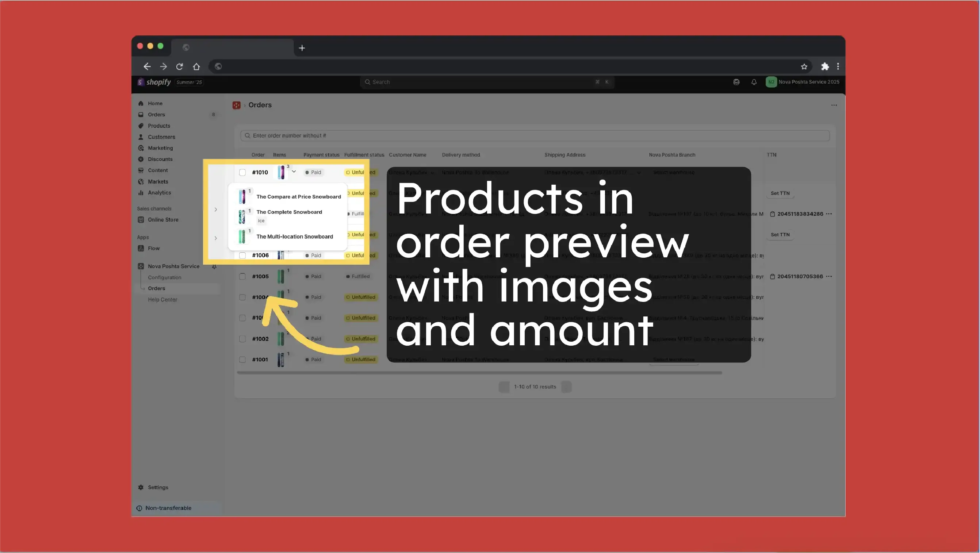Open Shopify notifications bell
Image resolution: width=980 pixels, height=553 pixels.
pyautogui.click(x=754, y=82)
